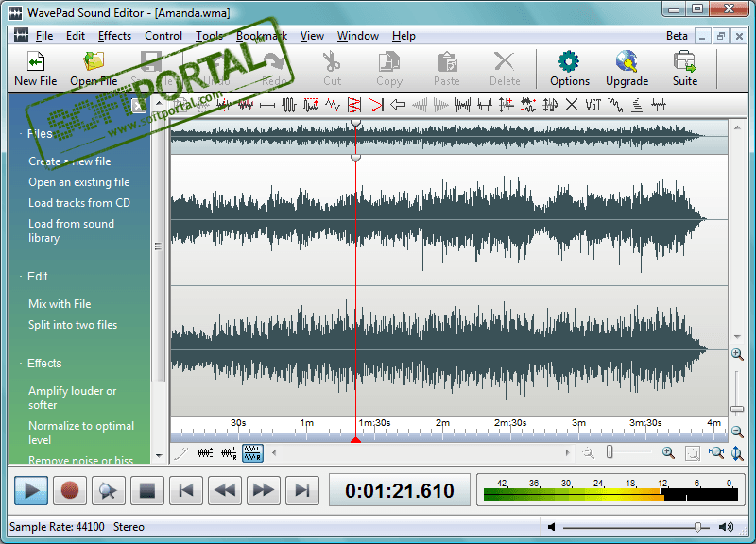Open the Window menu
756x544 pixels.
(358, 36)
